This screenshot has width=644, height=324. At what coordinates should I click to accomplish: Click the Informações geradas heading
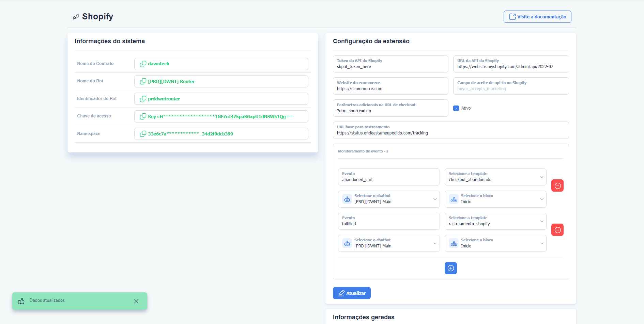[364, 317]
